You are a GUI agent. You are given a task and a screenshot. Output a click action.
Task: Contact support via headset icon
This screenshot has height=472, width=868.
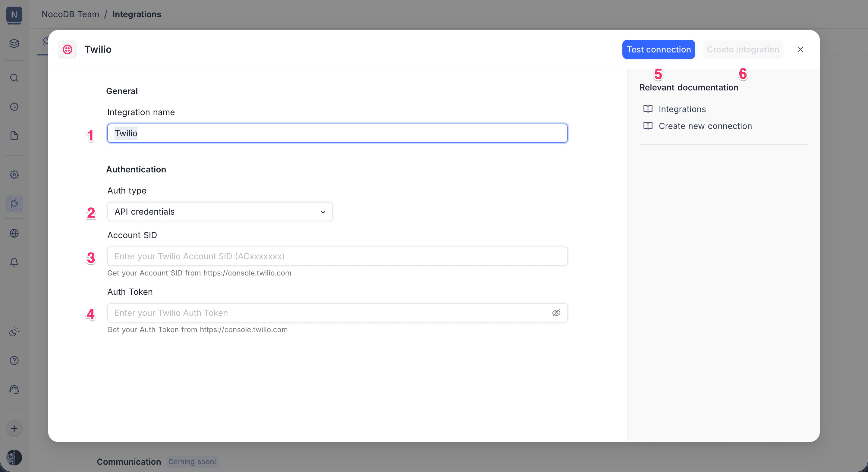point(14,389)
